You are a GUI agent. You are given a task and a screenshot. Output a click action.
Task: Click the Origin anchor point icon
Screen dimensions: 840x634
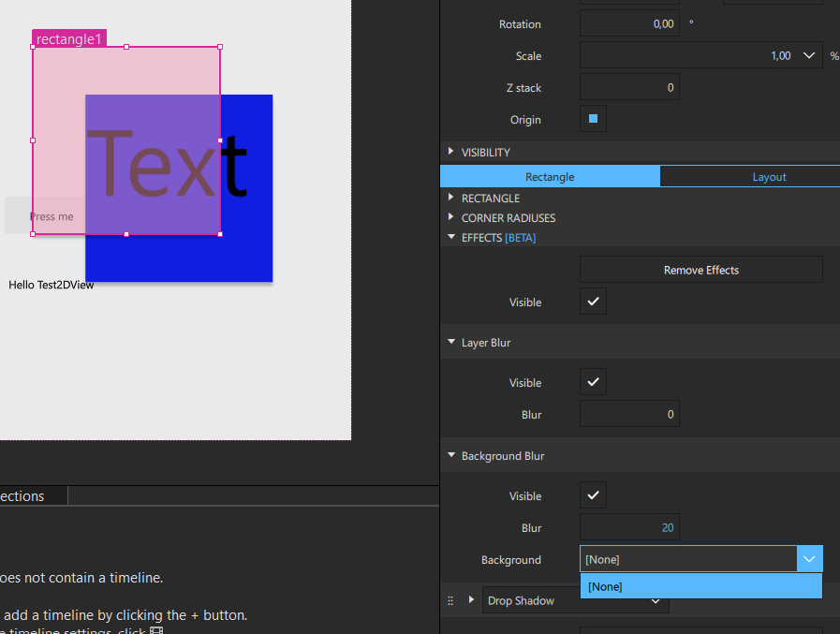point(593,119)
